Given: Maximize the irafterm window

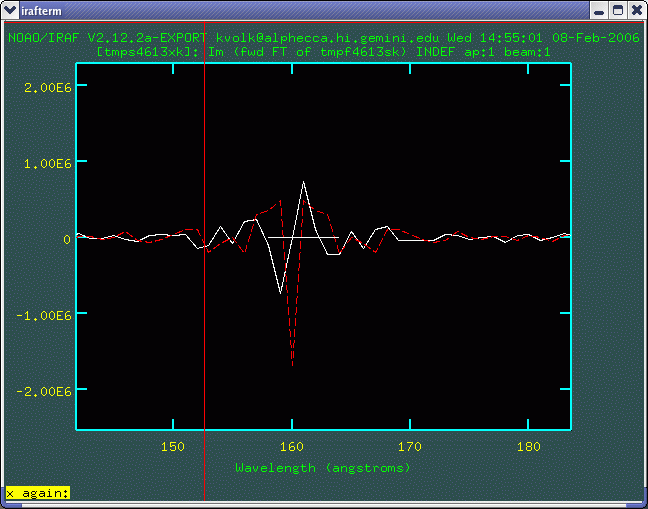Looking at the screenshot, I should coord(618,10).
